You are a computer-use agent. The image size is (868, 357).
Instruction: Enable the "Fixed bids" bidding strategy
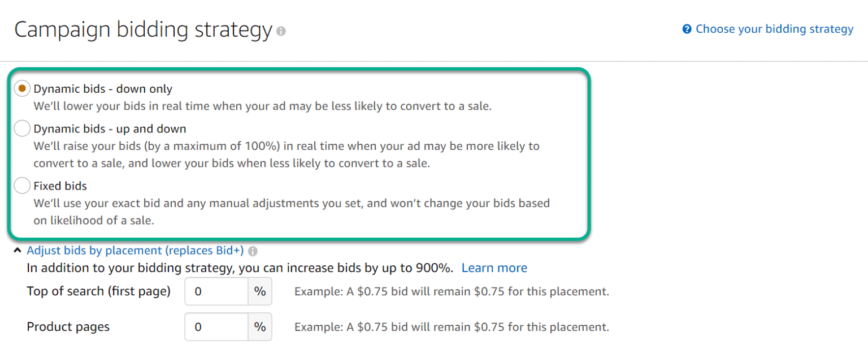[21, 185]
